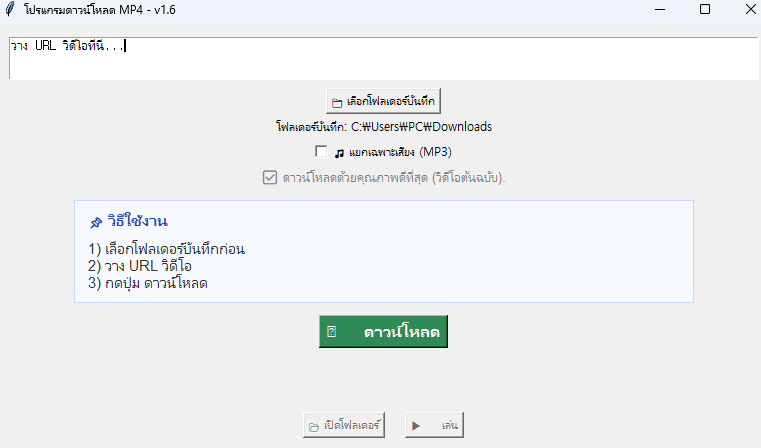The image size is (761, 448).
Task: Click the folder icon on เปิดโฟลเดอร์ button
Action: [314, 426]
